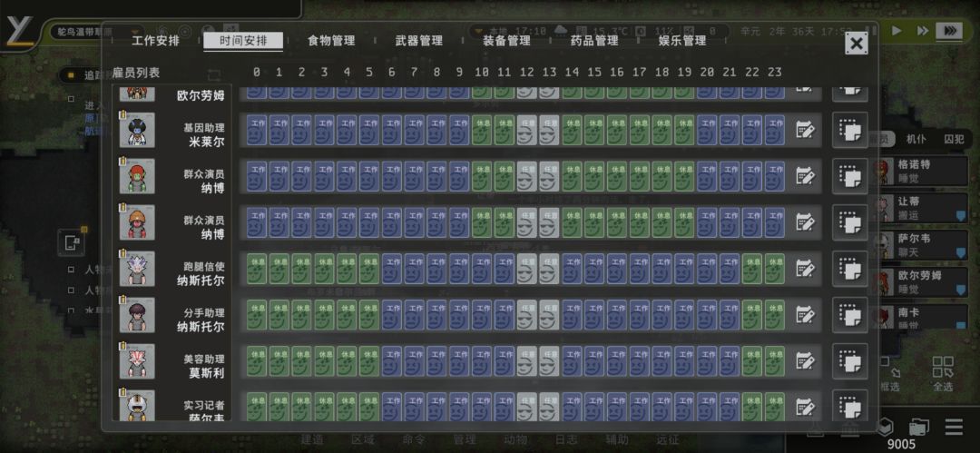This screenshot has width=980, height=453.
Task: Copy the schedule of 分手助理 纳斯托尔
Action: (850, 315)
